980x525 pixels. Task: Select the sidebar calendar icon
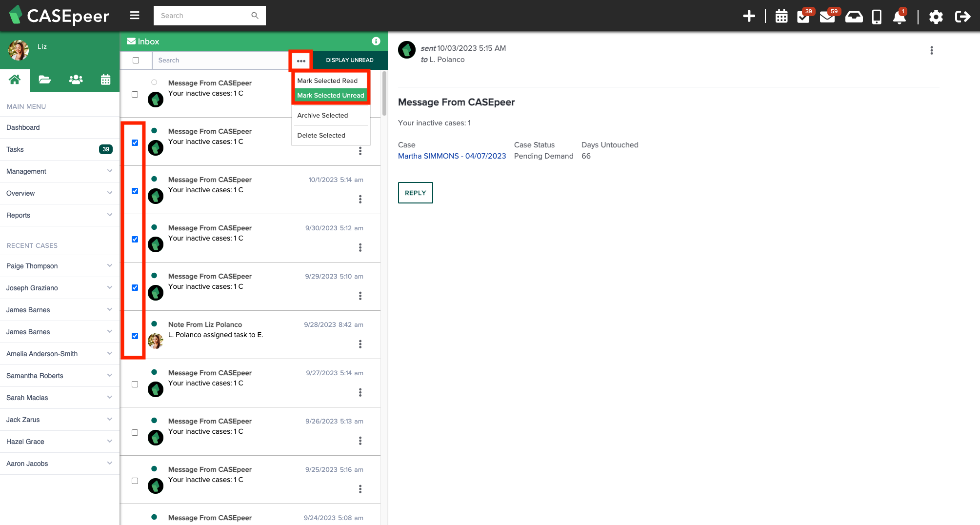pyautogui.click(x=105, y=80)
